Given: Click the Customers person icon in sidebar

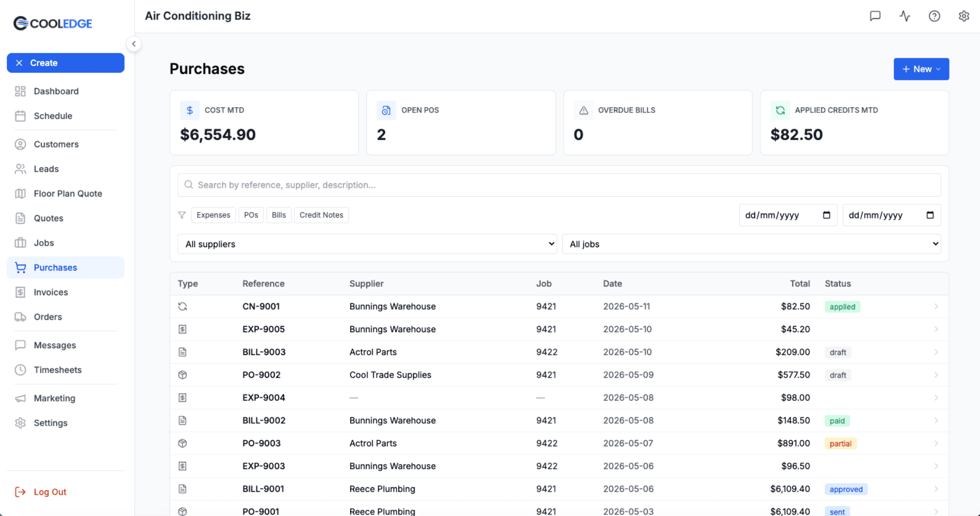Looking at the screenshot, I should point(20,144).
